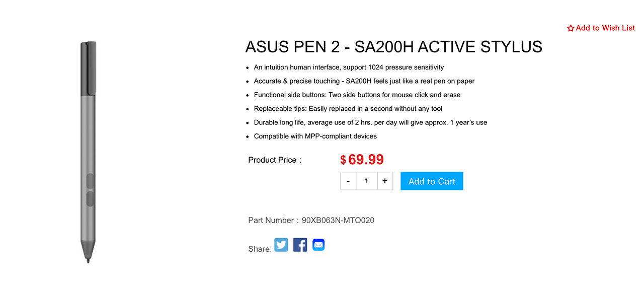
Task: Open the Add to Wish List link
Action: click(605, 28)
